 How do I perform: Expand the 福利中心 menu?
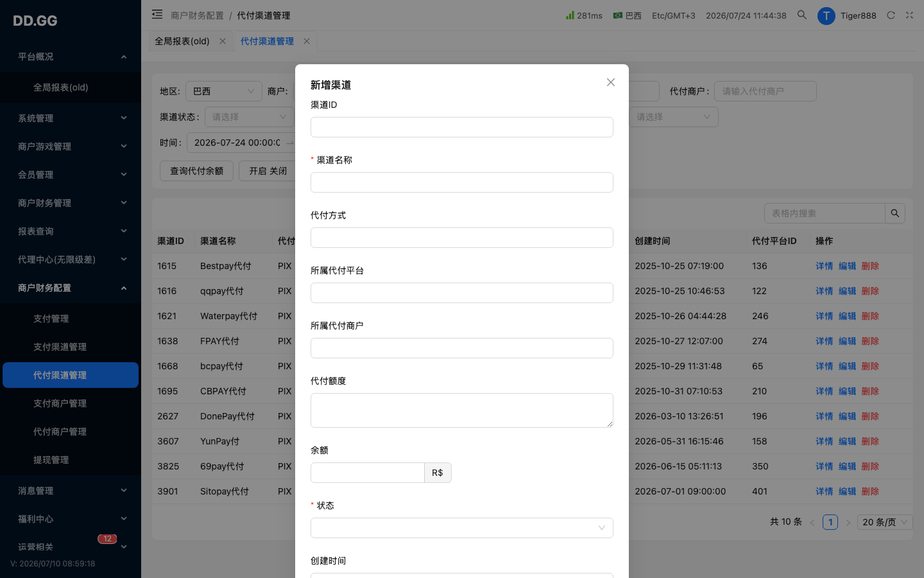pos(71,519)
